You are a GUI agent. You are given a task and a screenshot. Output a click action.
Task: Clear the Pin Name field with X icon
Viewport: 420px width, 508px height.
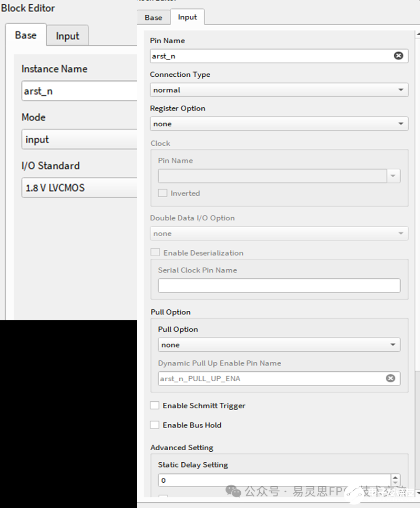pyautogui.click(x=398, y=56)
